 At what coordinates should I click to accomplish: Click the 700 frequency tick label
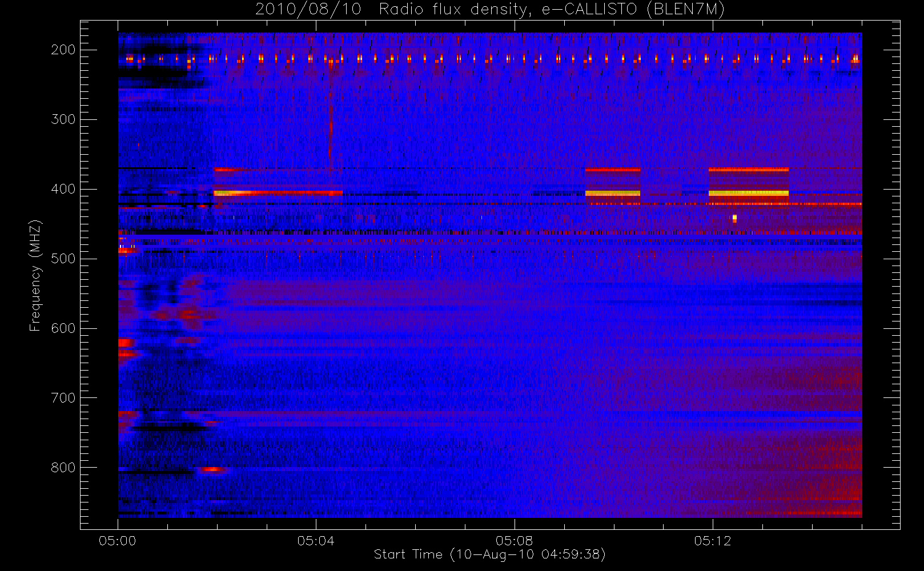(x=63, y=398)
